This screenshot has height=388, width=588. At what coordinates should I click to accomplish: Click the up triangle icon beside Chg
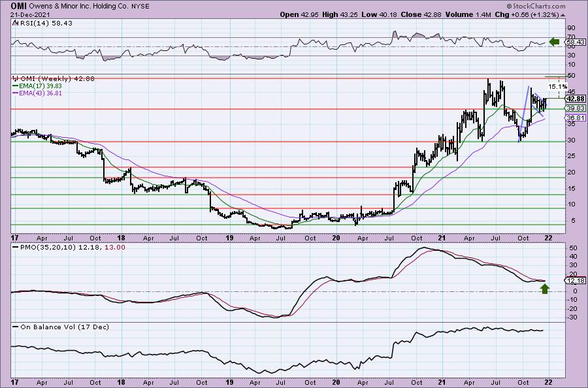click(563, 15)
